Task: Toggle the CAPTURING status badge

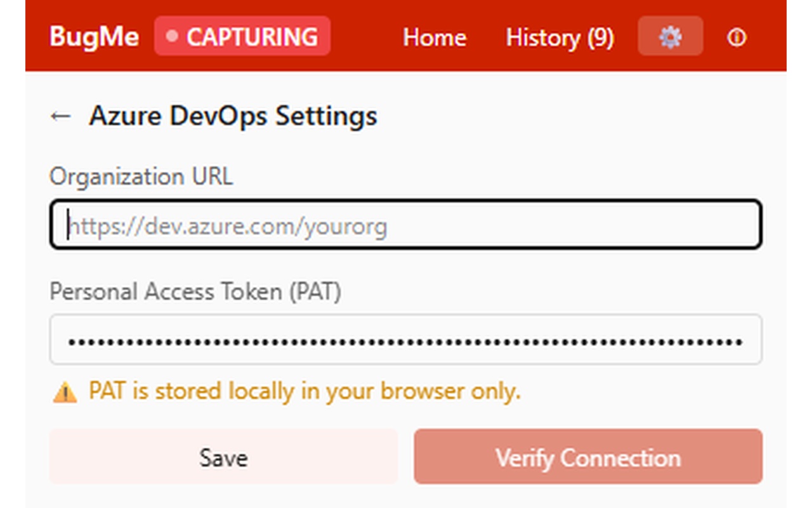Action: tap(243, 36)
